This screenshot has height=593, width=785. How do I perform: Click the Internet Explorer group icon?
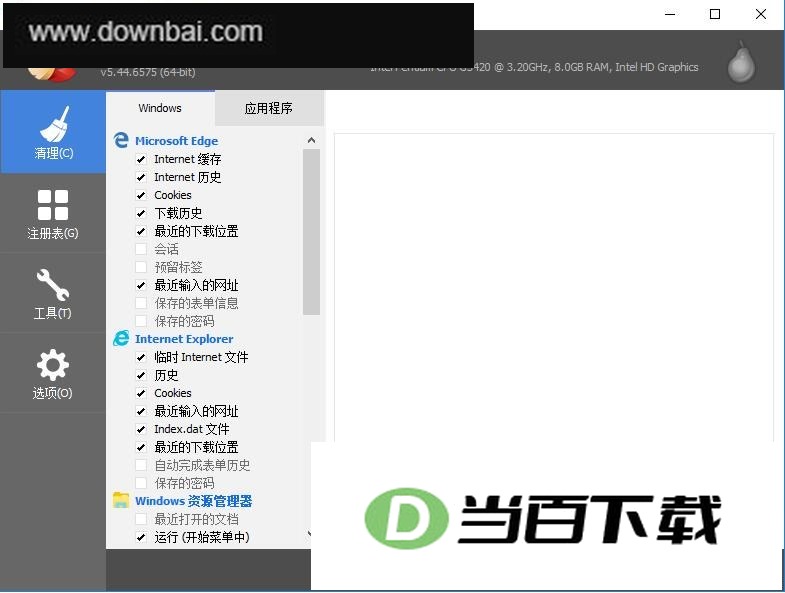[x=121, y=339]
